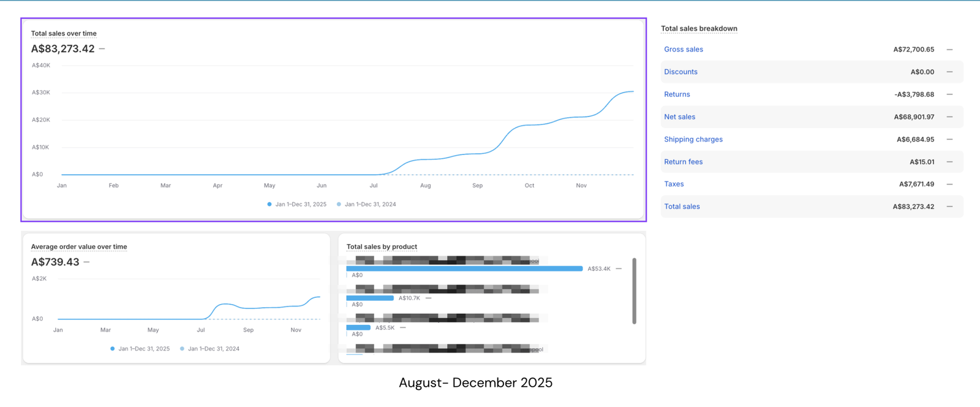Open the Return fees link
The height and width of the screenshot is (407, 980).
(x=683, y=162)
